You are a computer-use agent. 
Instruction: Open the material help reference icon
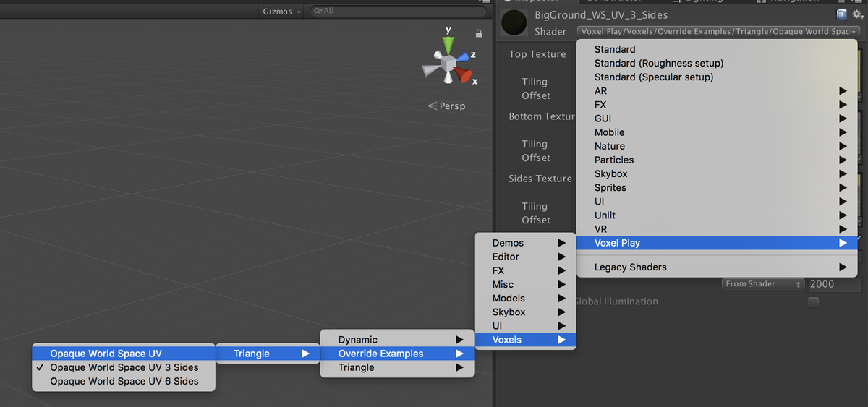click(x=841, y=14)
